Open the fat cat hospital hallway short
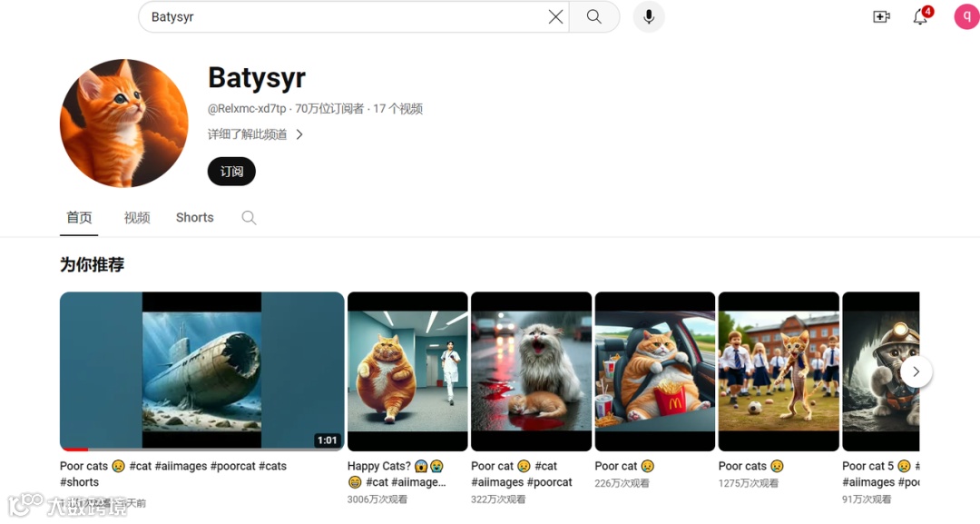 [x=407, y=371]
